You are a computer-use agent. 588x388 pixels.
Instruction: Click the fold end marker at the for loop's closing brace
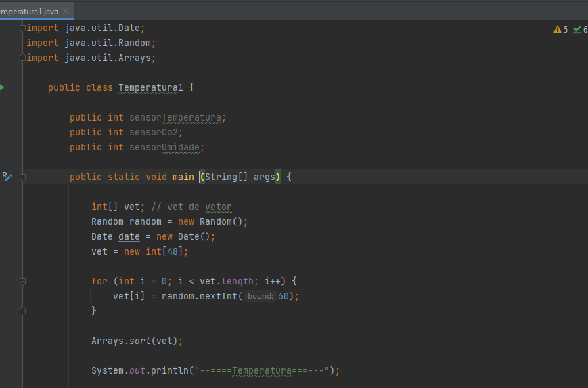pos(22,311)
